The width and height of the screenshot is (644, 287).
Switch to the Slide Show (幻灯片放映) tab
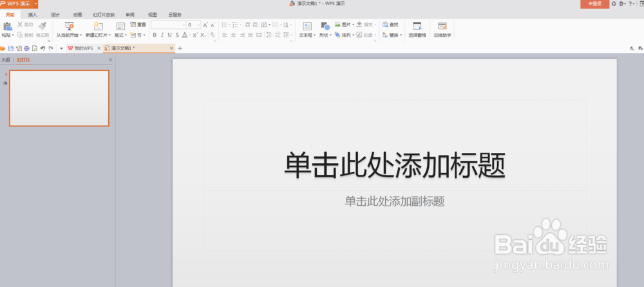pos(104,15)
